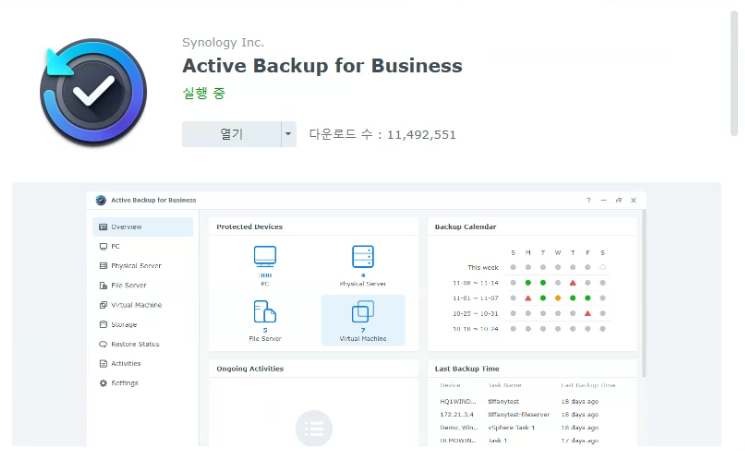Click the vSphere-Task-1 task name
The image size is (745, 451).
[511, 427]
